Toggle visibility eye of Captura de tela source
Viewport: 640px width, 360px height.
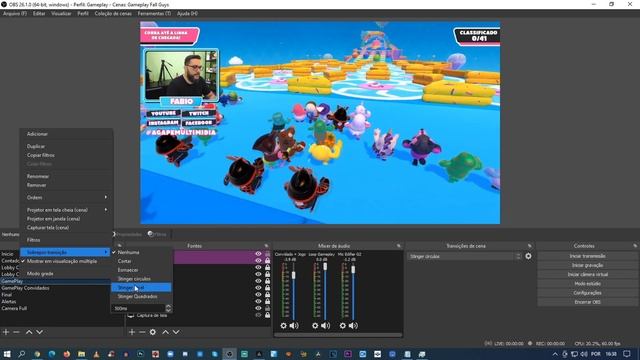point(258,315)
